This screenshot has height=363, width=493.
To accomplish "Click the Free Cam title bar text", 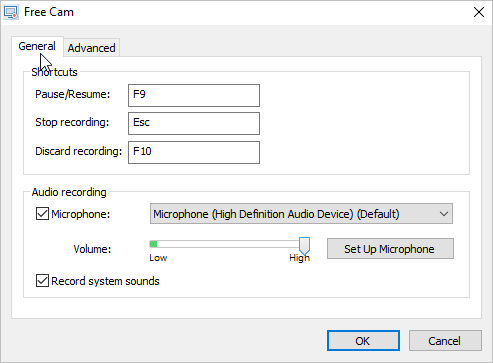I will pos(49,12).
